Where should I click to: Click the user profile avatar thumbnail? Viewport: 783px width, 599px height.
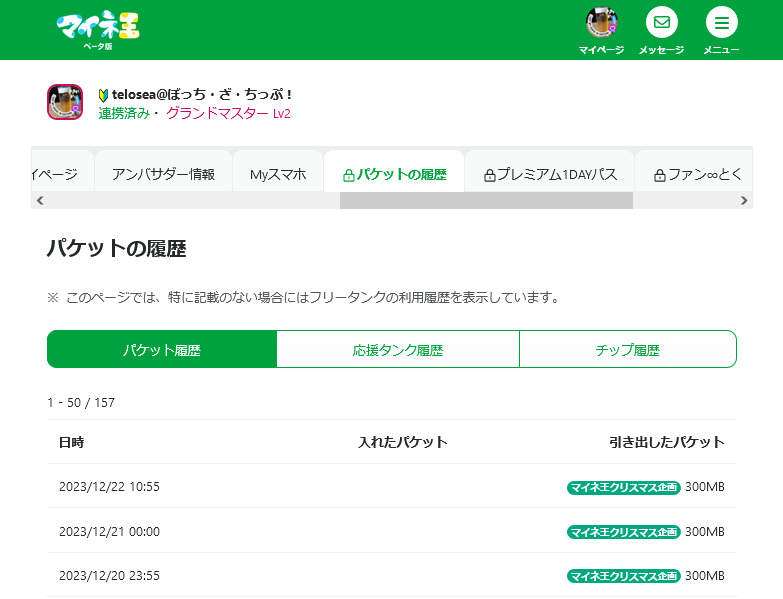[x=65, y=102]
